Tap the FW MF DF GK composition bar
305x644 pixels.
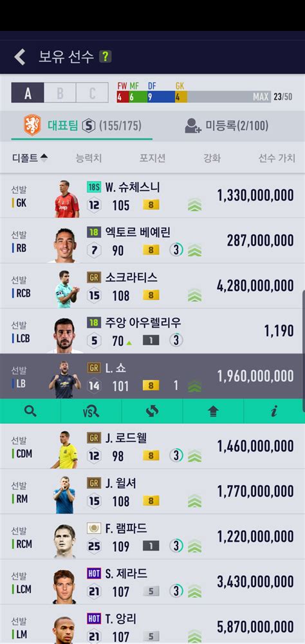(x=193, y=92)
